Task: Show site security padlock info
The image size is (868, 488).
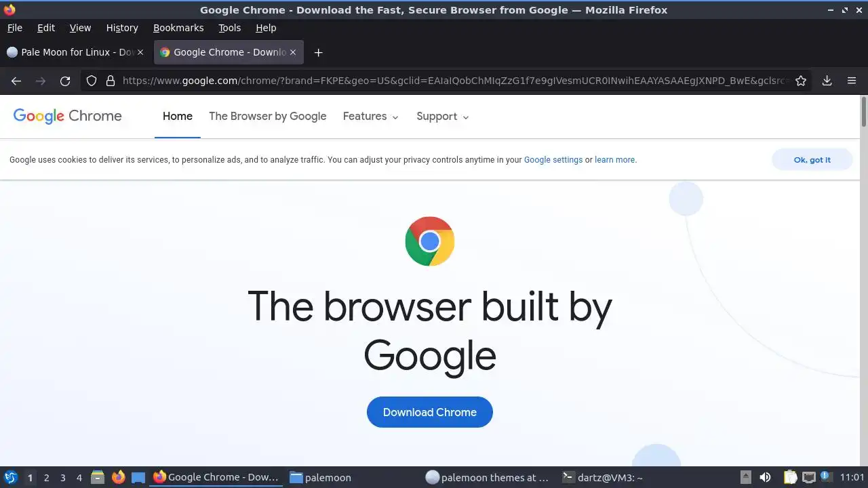Action: pos(111,81)
